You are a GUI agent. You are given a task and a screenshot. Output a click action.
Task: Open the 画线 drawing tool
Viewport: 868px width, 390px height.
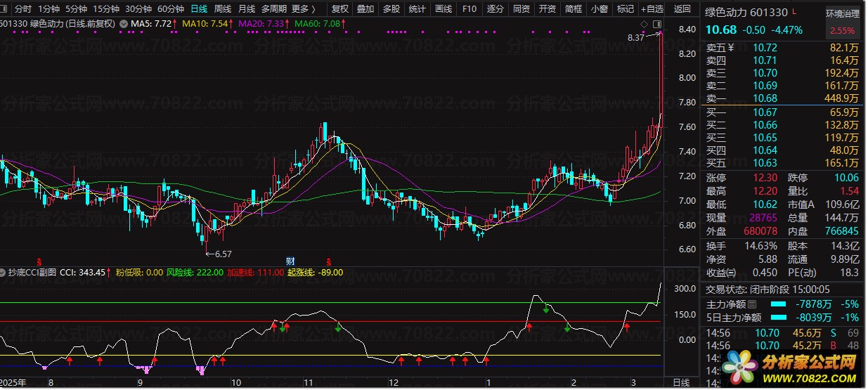pos(443,9)
